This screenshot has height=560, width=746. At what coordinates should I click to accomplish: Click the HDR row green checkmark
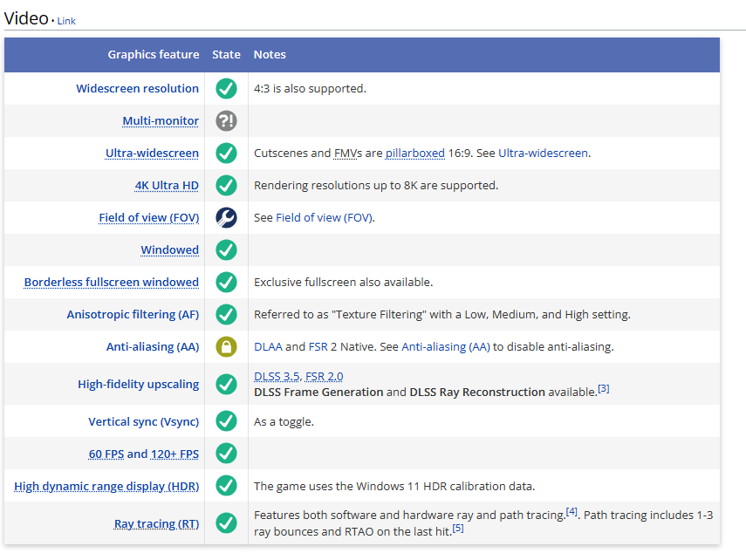point(226,486)
